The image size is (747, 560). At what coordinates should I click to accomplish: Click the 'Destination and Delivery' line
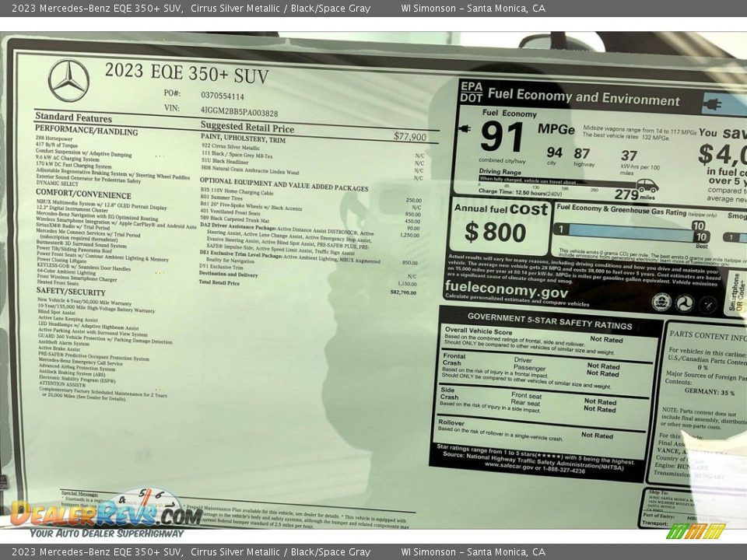tap(228, 275)
